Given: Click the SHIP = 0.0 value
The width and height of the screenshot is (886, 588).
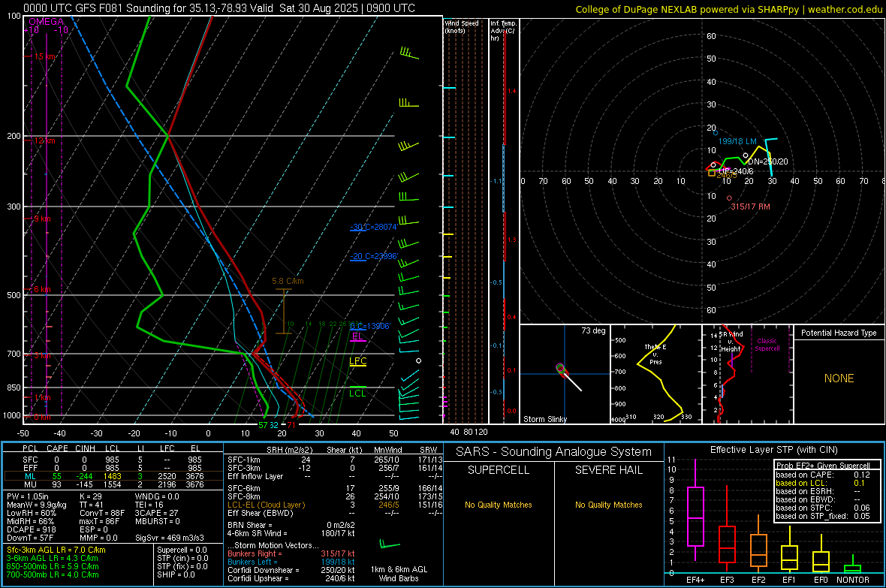Looking at the screenshot, I should (176, 574).
